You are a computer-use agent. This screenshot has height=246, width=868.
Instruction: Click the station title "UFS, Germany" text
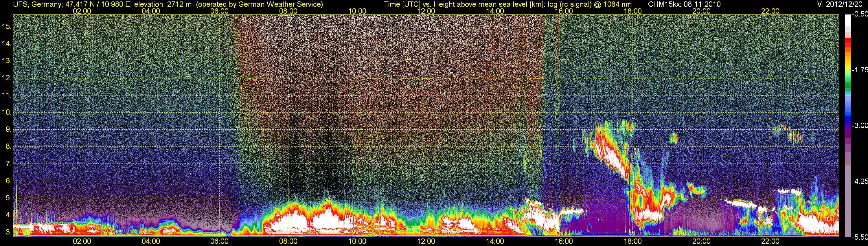[37, 4]
